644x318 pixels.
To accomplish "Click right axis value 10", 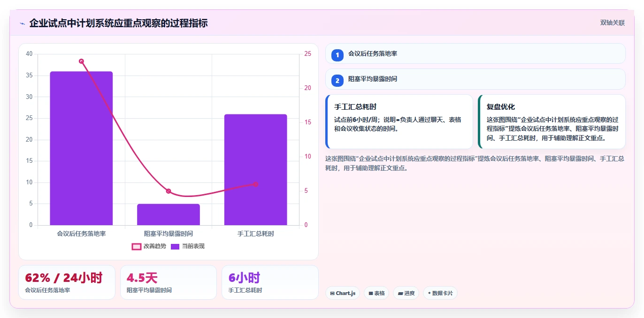I will [x=308, y=157].
